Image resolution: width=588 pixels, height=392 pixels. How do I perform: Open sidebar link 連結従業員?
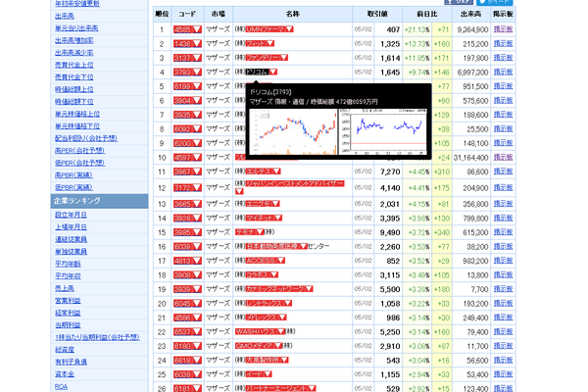click(71, 239)
